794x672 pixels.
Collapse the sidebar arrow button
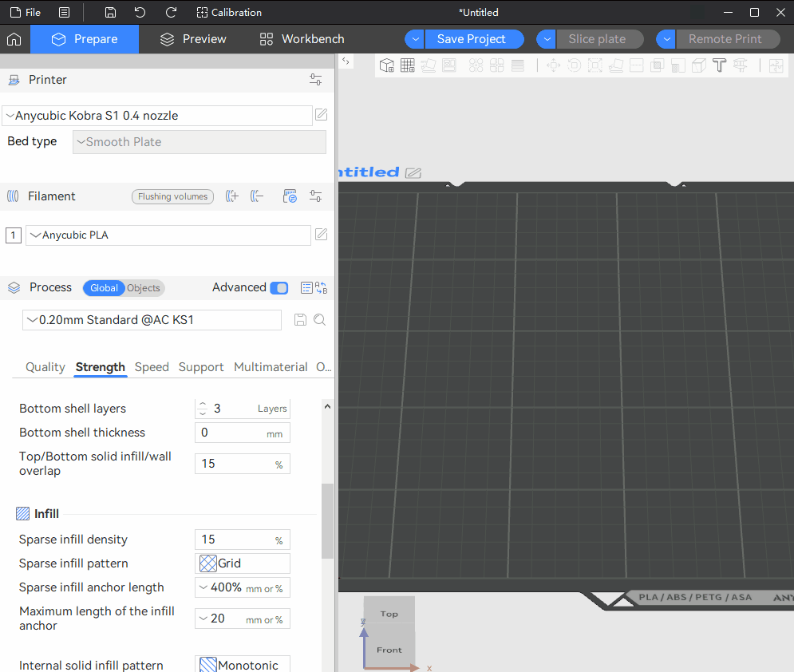pyautogui.click(x=346, y=61)
